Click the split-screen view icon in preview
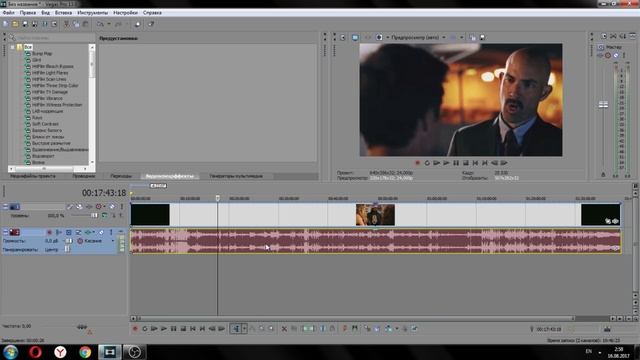Image resolution: width=640 pixels, height=360 pixels. point(379,37)
